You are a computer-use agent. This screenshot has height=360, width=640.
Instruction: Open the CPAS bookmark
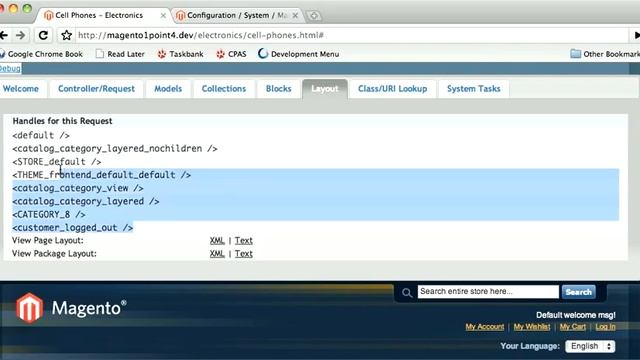point(231,54)
